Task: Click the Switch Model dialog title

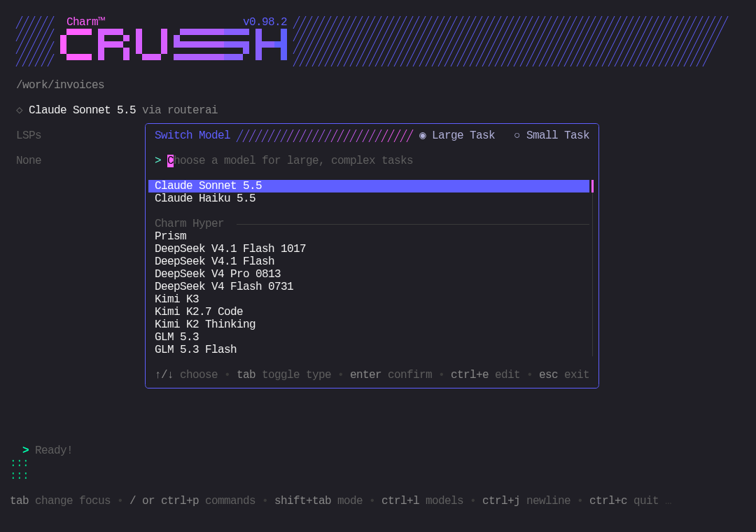Action: [x=192, y=135]
